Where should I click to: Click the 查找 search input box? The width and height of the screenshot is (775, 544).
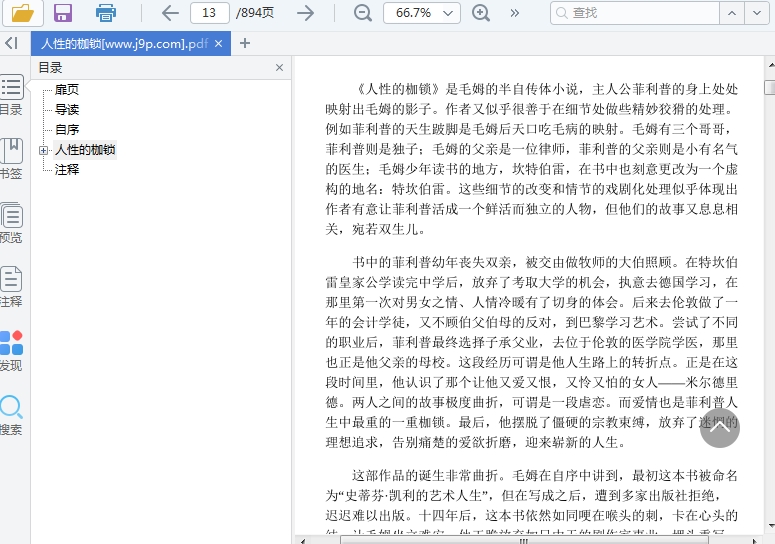tap(635, 13)
